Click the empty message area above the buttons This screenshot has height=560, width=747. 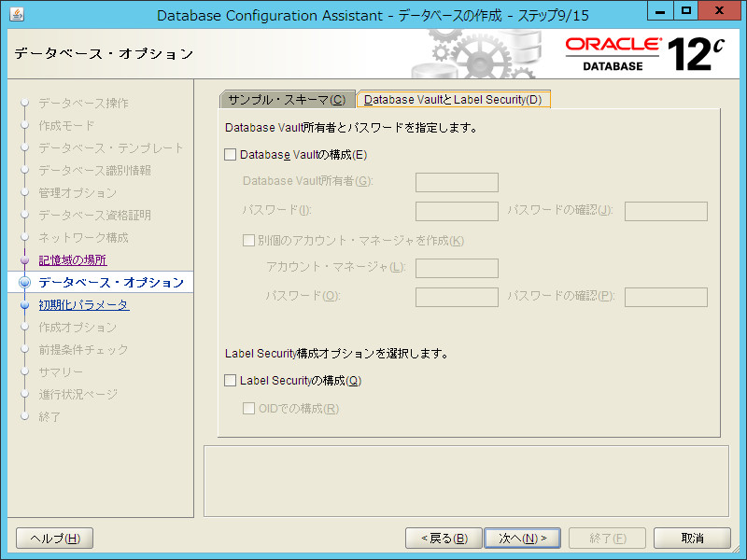[x=466, y=481]
